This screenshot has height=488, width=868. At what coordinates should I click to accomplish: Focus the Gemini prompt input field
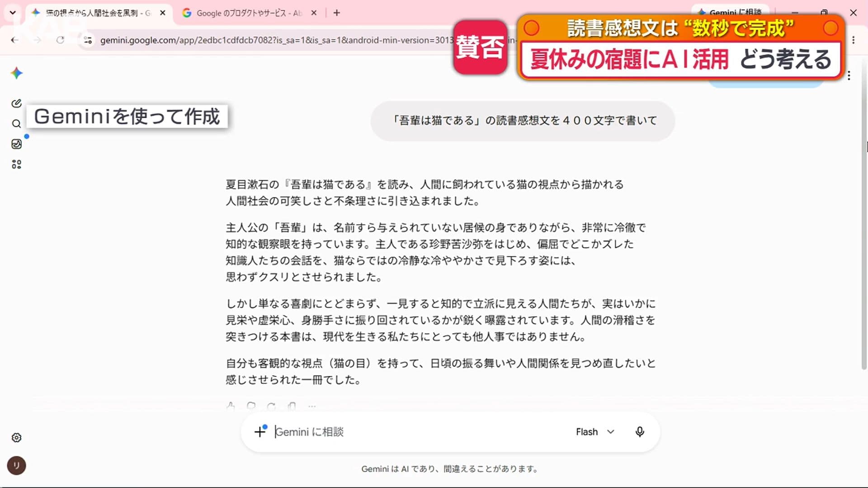pos(420,432)
